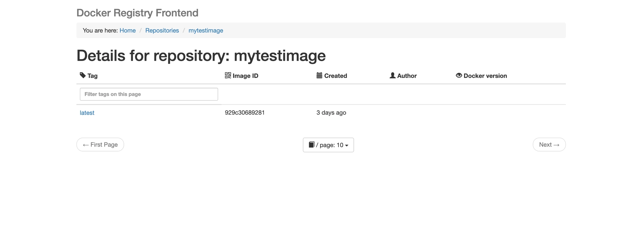Click the Docker version column header text

[x=485, y=76]
